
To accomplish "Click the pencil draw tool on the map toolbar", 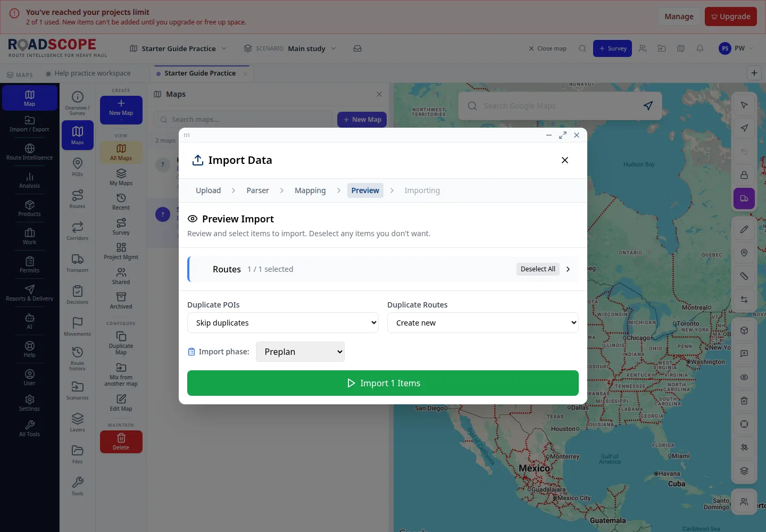I will (x=744, y=229).
